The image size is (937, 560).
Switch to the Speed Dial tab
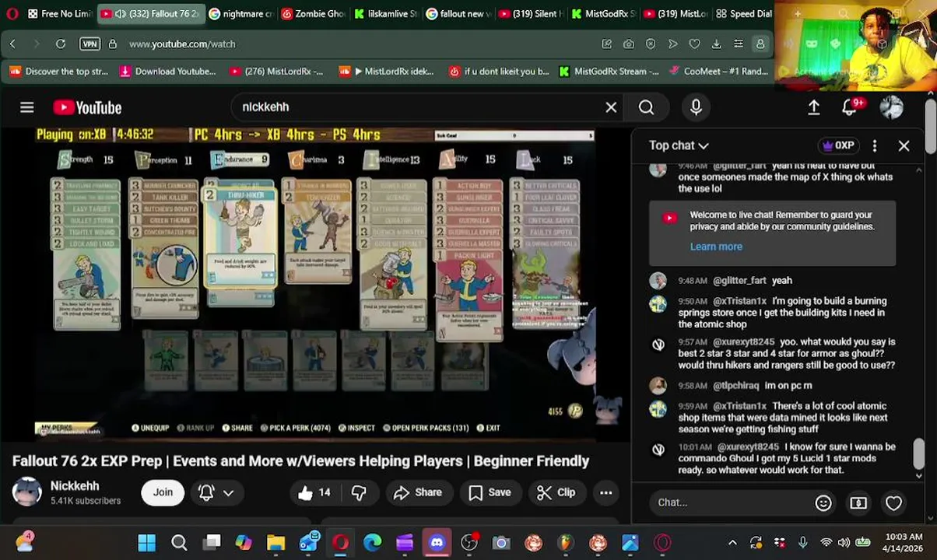pyautogui.click(x=744, y=13)
